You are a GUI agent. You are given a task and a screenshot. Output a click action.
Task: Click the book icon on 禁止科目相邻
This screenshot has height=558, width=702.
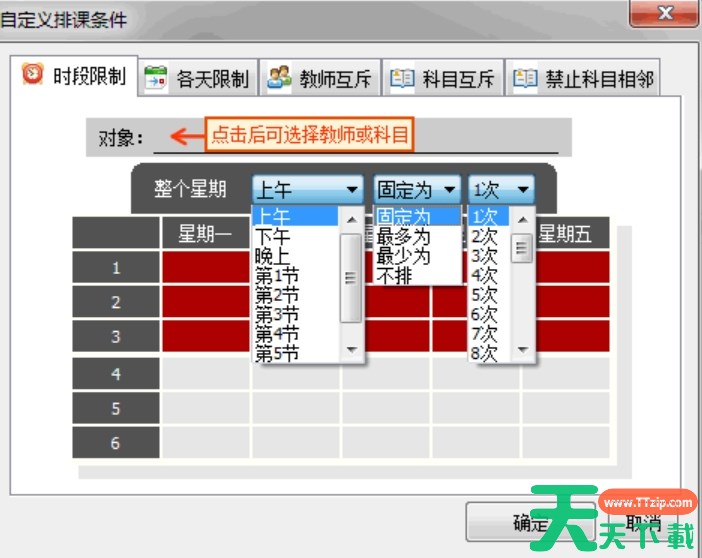click(525, 78)
